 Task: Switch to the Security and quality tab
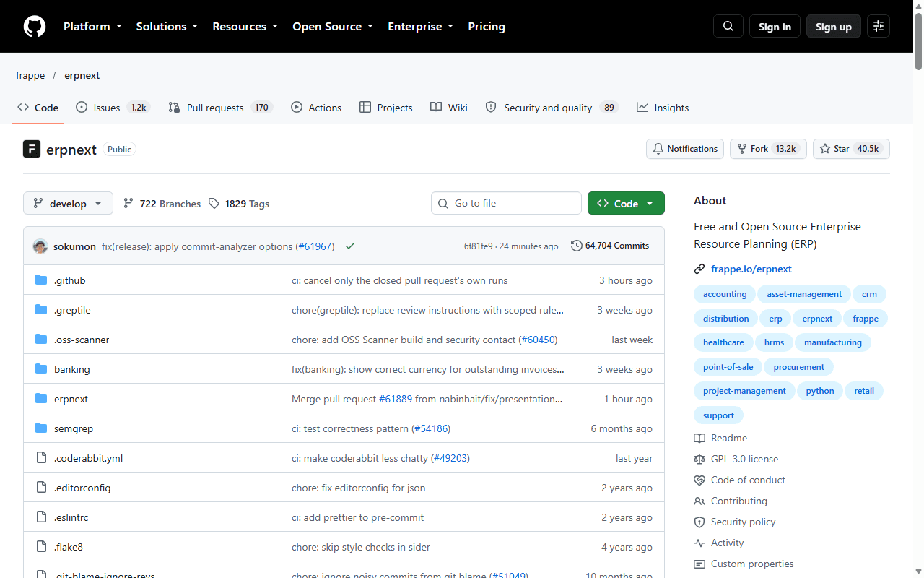coord(552,108)
